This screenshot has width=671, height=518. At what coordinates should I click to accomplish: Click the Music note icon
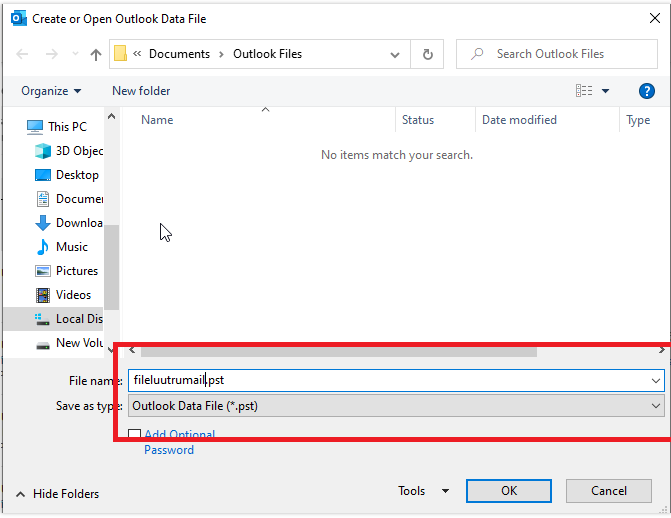click(x=42, y=247)
